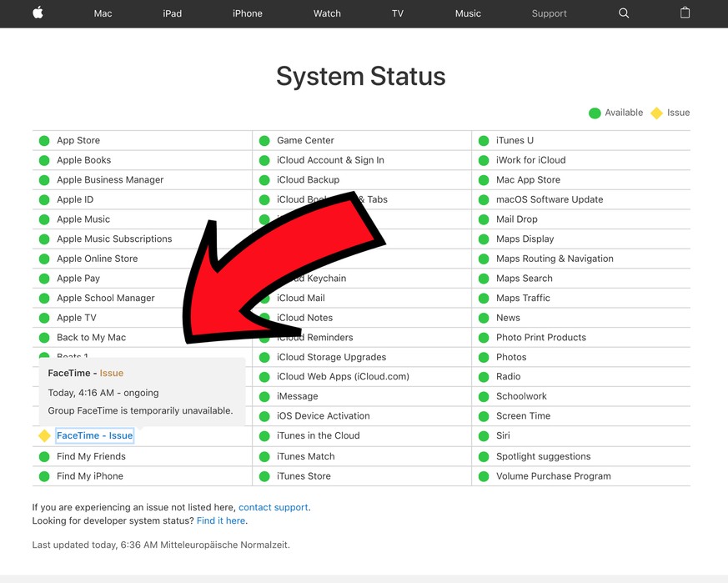The height and width of the screenshot is (583, 728).
Task: Click 'Maps Routing & Navigation' service name
Action: 555,259
